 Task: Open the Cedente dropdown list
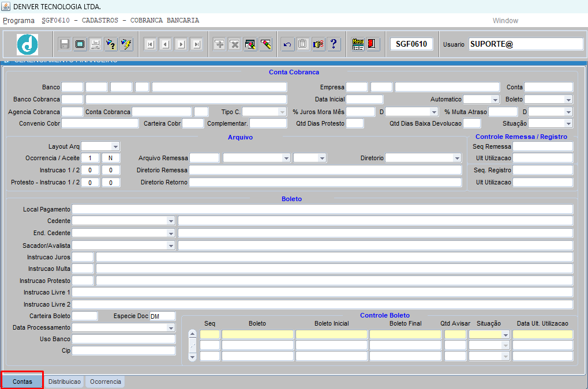pos(171,221)
